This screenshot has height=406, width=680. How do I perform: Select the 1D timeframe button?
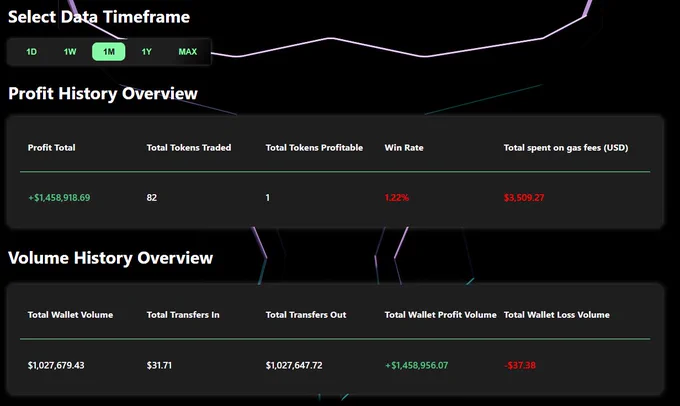(31, 52)
